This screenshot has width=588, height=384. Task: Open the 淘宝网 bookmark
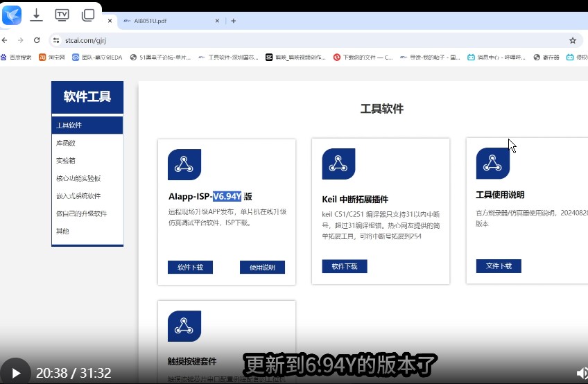[52, 58]
